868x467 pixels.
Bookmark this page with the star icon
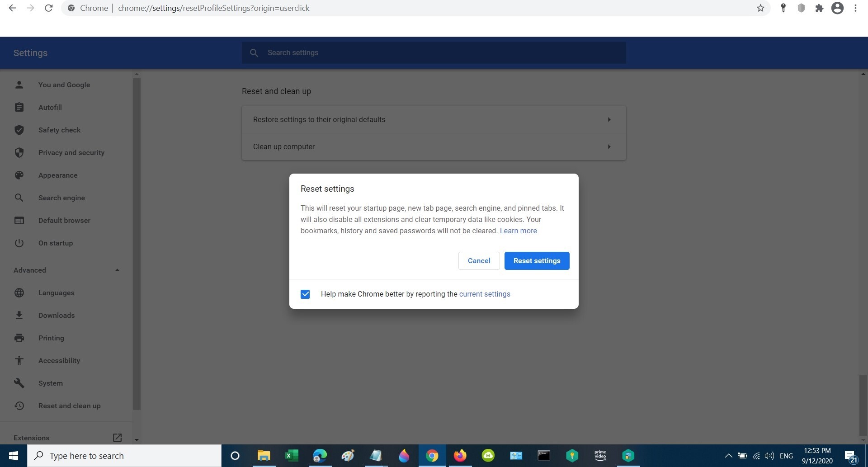[761, 8]
